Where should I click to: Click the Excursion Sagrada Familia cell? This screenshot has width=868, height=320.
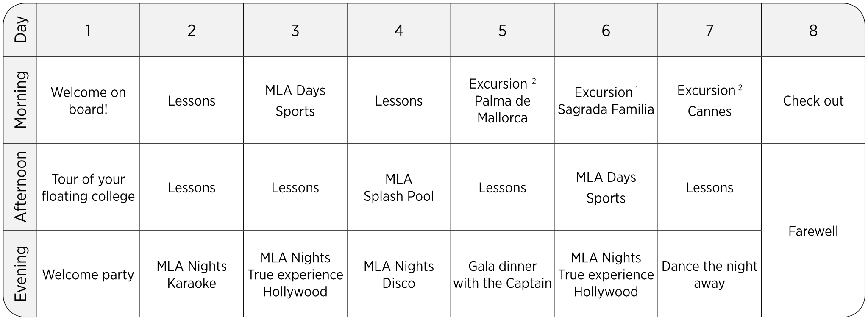pos(606,101)
